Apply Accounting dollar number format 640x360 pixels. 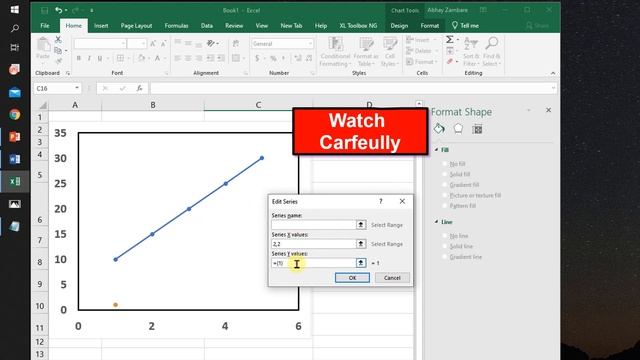point(257,58)
